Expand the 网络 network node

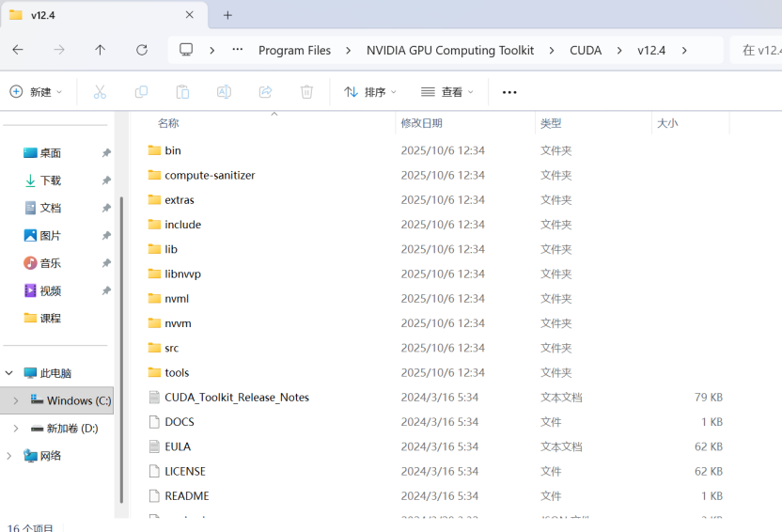[x=9, y=456]
